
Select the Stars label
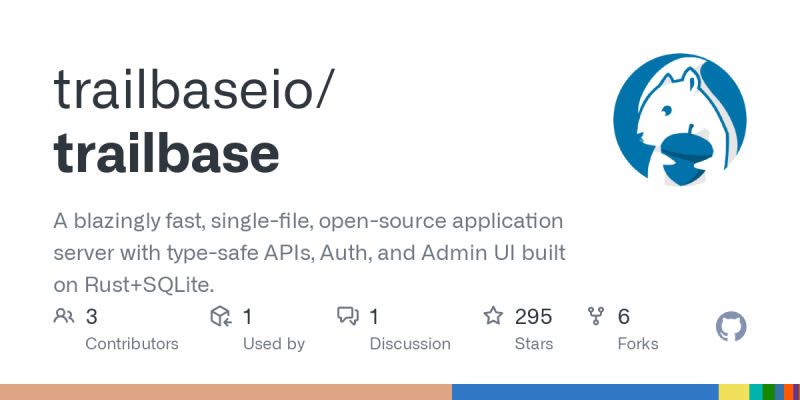[534, 344]
